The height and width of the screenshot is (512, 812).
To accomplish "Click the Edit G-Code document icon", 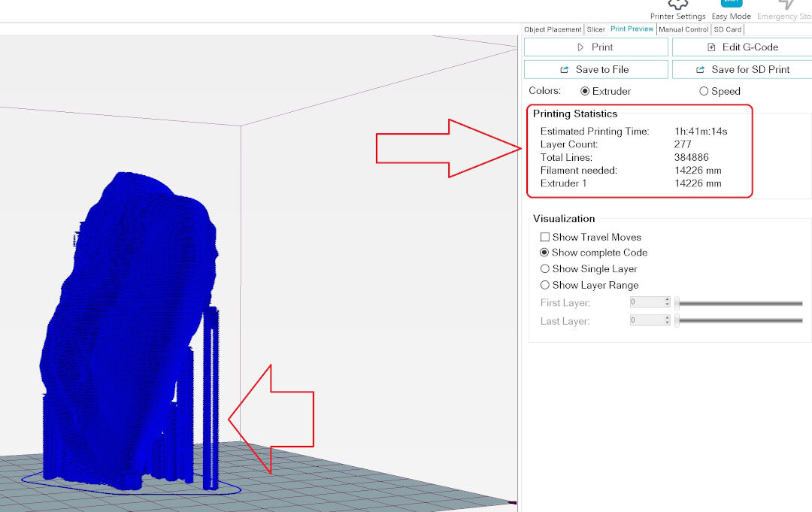I will pos(711,47).
